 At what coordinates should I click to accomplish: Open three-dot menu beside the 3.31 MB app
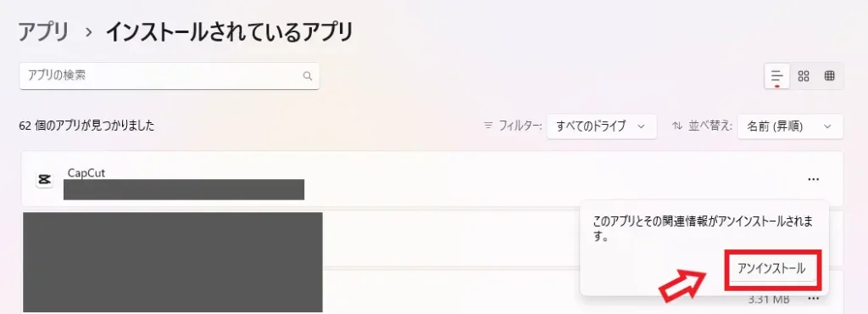tap(813, 299)
